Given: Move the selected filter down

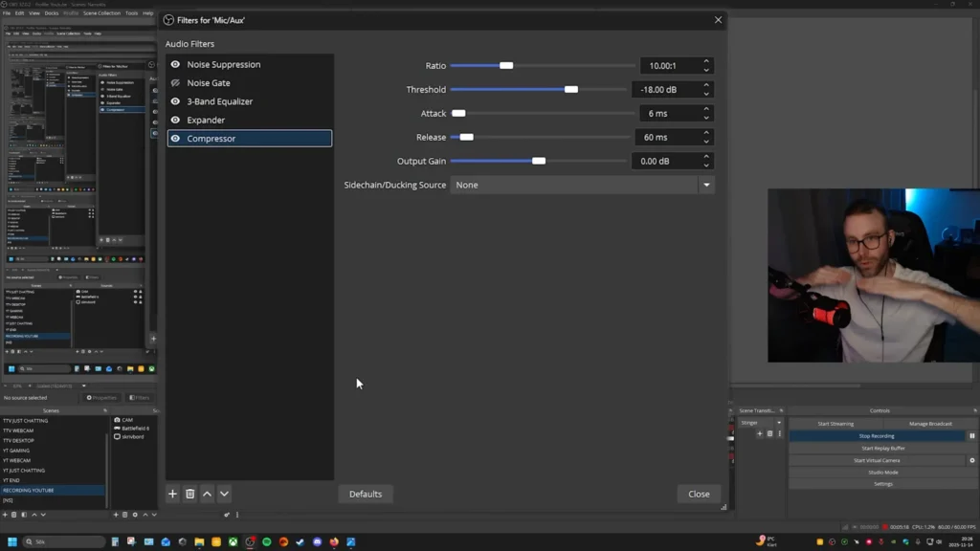Looking at the screenshot, I should pyautogui.click(x=224, y=494).
